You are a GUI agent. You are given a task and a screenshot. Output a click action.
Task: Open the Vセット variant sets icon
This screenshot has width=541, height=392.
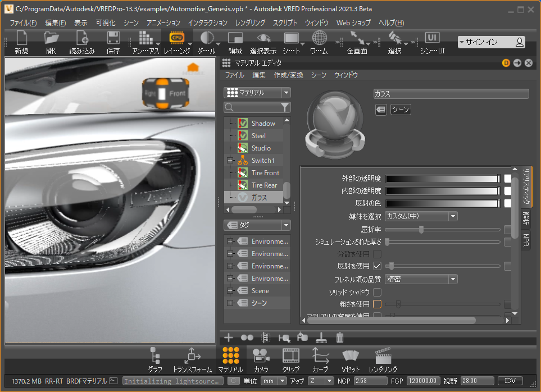pos(351,355)
